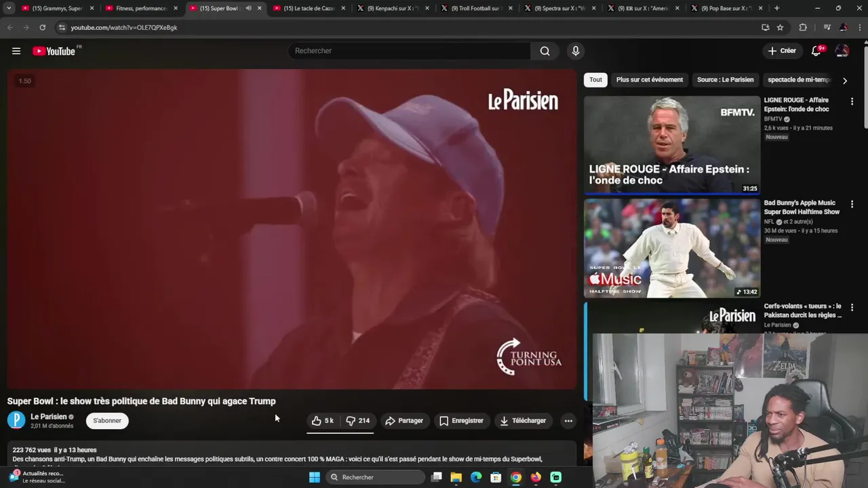This screenshot has width=868, height=488.
Task: Select spectacle de mi-temps chip
Action: click(799, 80)
